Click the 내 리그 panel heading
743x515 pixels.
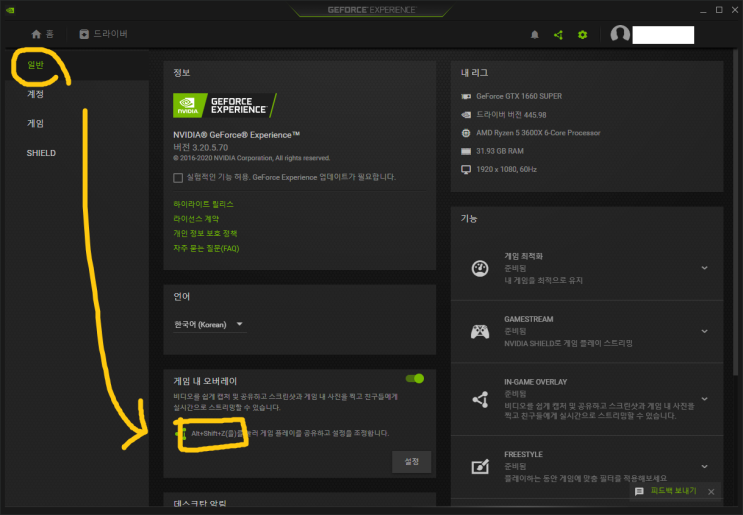coord(474,73)
